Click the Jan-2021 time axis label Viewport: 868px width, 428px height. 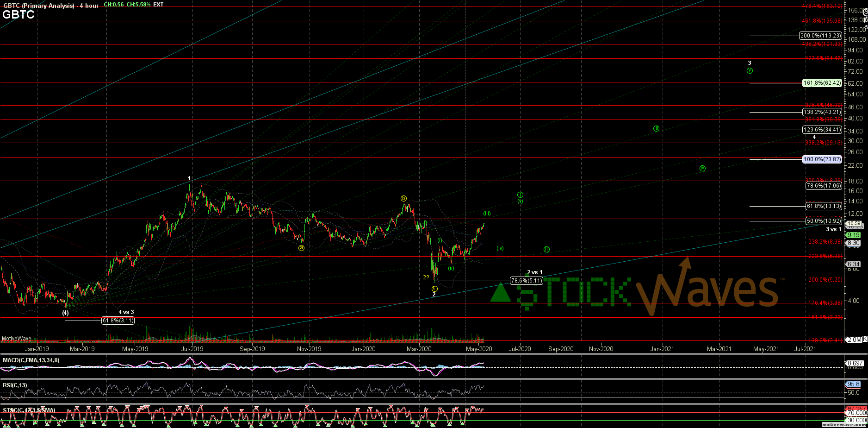[662, 349]
